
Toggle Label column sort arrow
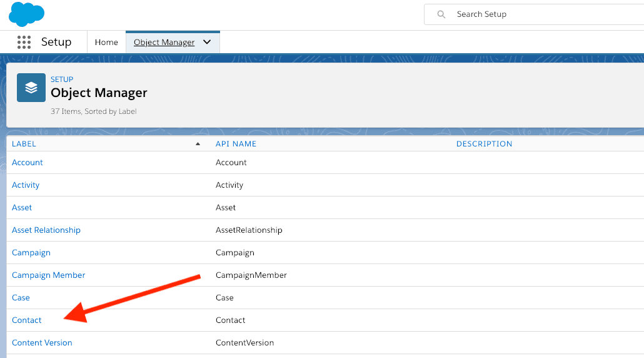coord(198,144)
